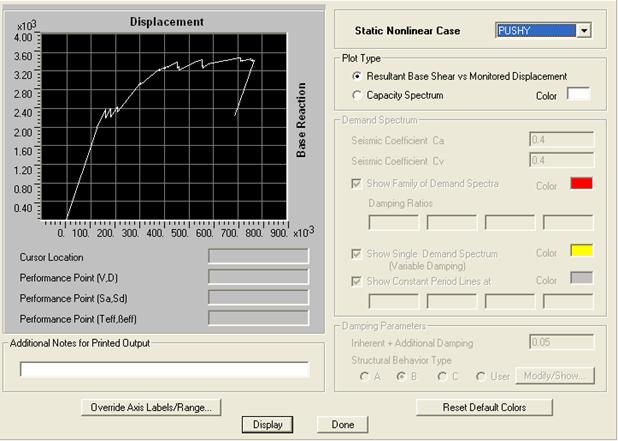Click the Seismic Coefficient Cv field
618x441 pixels.
coord(560,159)
